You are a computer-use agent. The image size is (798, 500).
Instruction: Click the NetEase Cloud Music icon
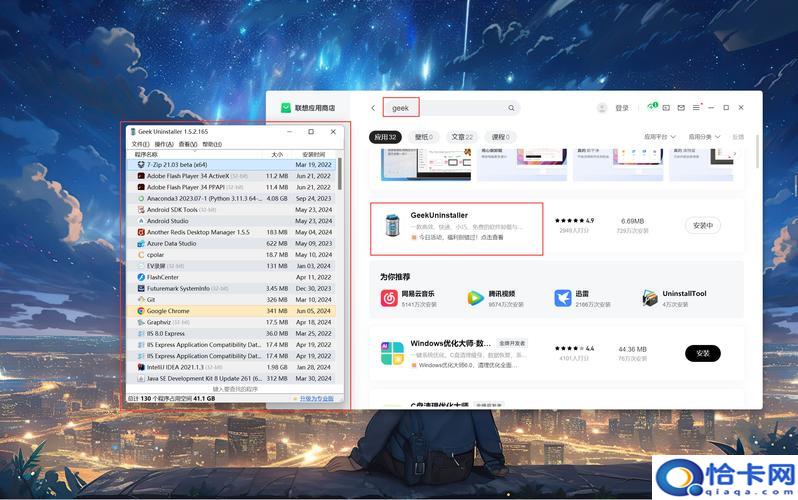[x=389, y=298]
